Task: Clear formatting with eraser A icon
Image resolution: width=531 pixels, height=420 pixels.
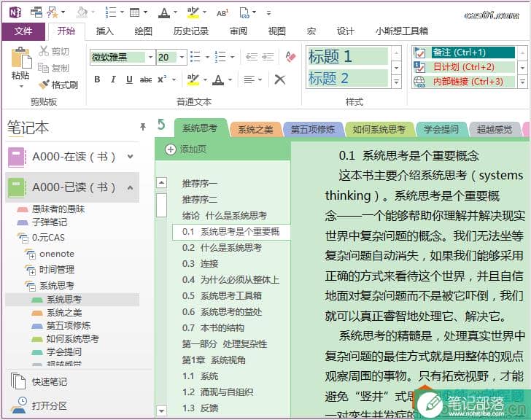Action: point(290,57)
